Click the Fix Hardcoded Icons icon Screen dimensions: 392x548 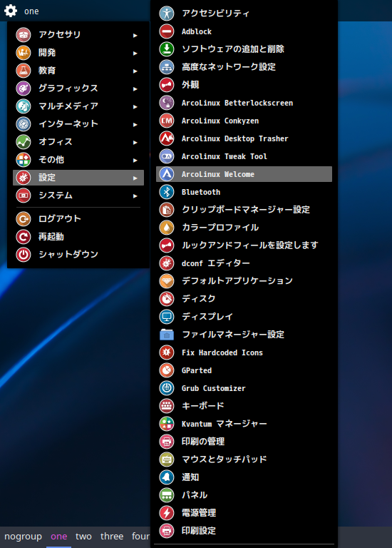coord(167,352)
